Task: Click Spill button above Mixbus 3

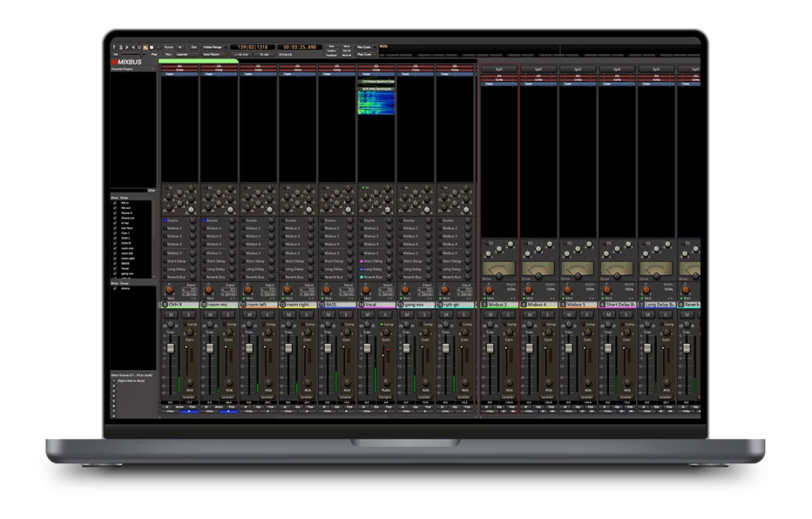Action: [x=498, y=69]
